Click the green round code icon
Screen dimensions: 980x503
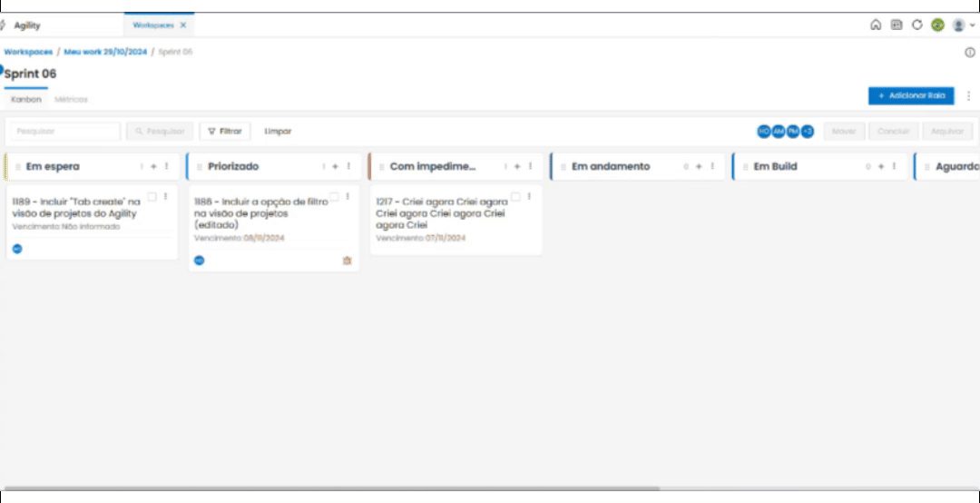tap(937, 25)
